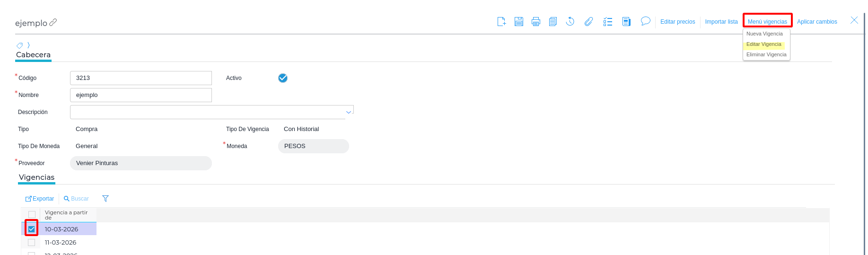This screenshot has height=255, width=868.
Task: Click Aplicar cambios
Action: (817, 22)
